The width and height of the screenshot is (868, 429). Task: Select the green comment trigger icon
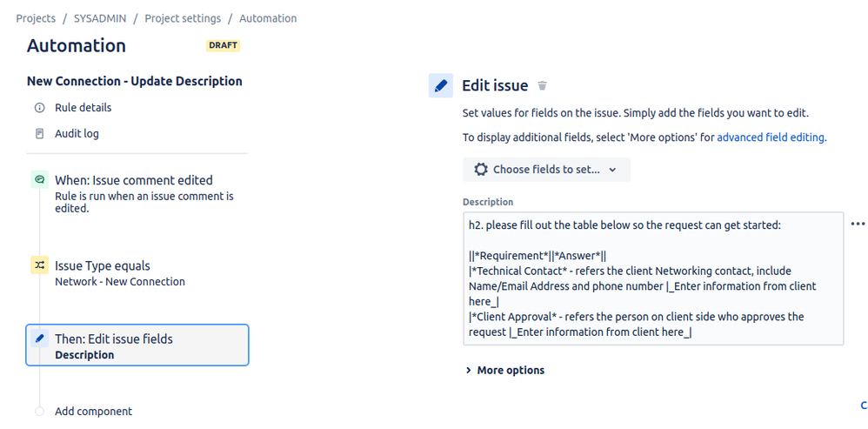click(39, 180)
